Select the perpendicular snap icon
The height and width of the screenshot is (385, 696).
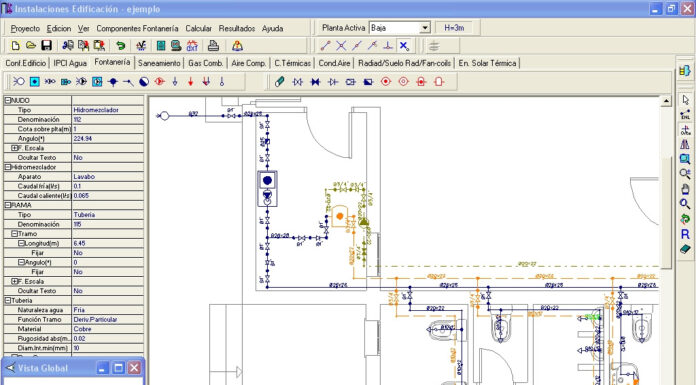(x=388, y=45)
